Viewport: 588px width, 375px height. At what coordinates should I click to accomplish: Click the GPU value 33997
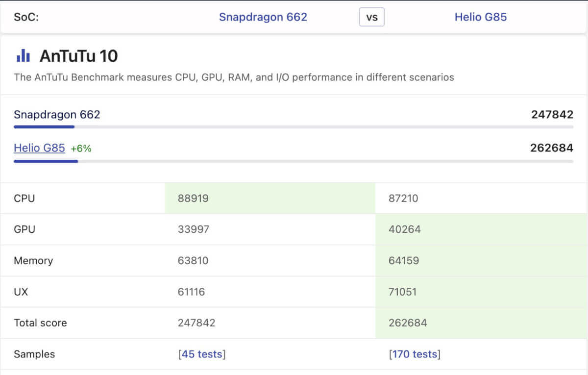coord(194,229)
